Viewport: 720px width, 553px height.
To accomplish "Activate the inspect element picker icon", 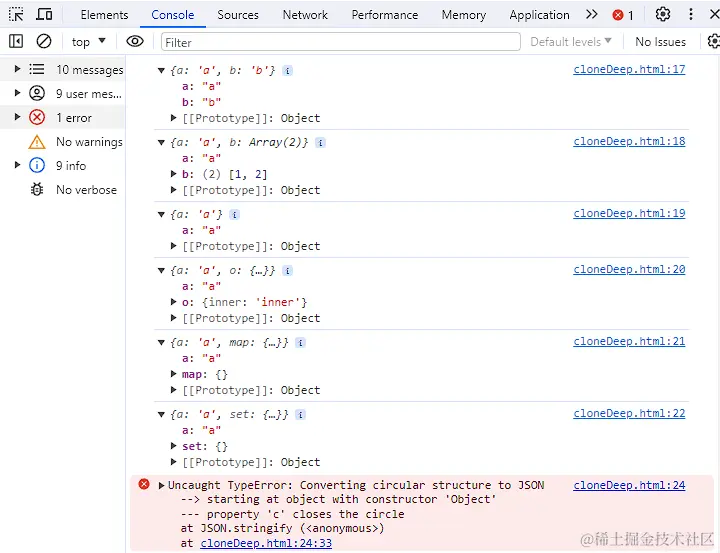I will tap(16, 14).
